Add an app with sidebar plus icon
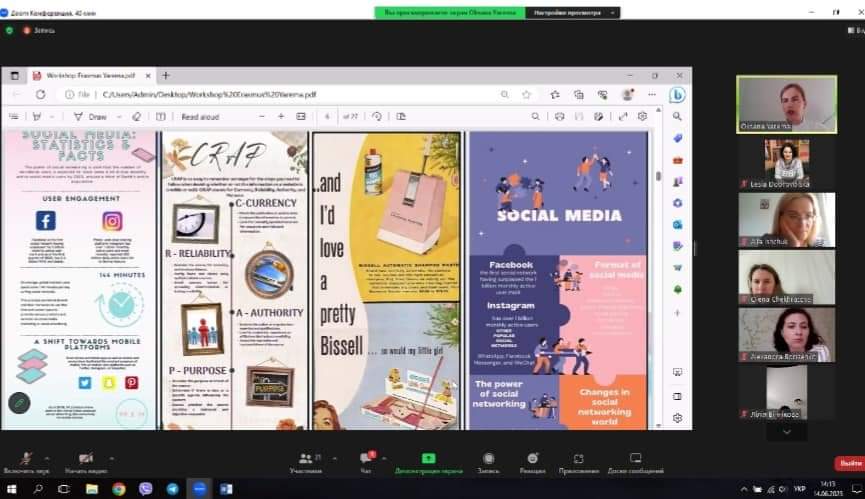 click(x=677, y=313)
